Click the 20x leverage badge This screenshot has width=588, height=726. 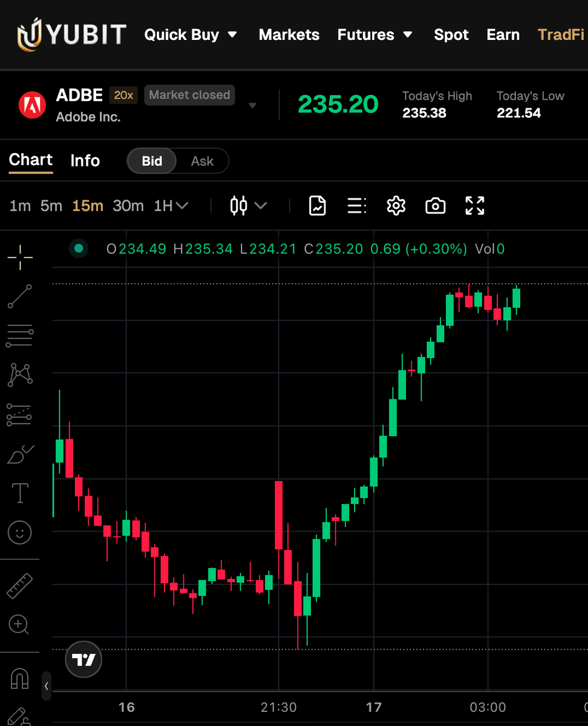click(x=124, y=95)
